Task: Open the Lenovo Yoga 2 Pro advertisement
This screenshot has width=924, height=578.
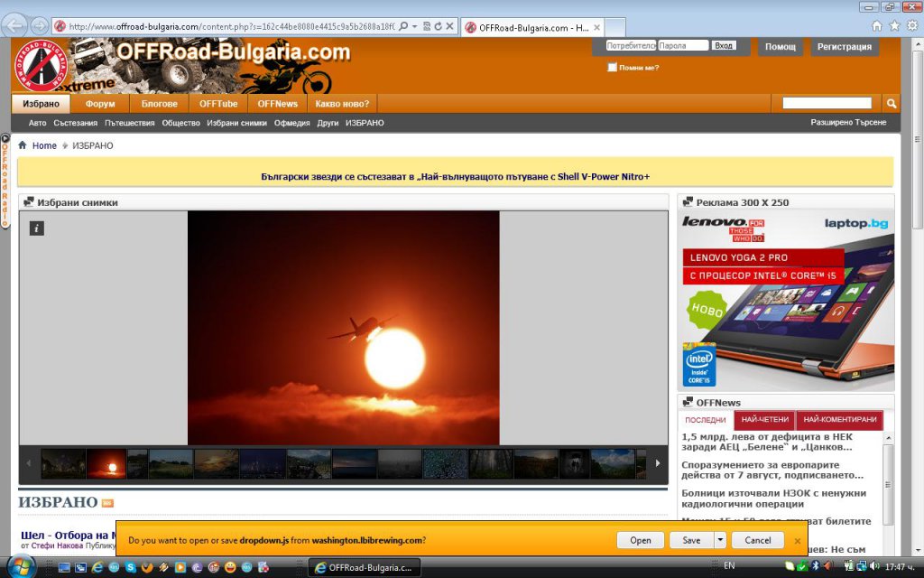Action: point(786,302)
